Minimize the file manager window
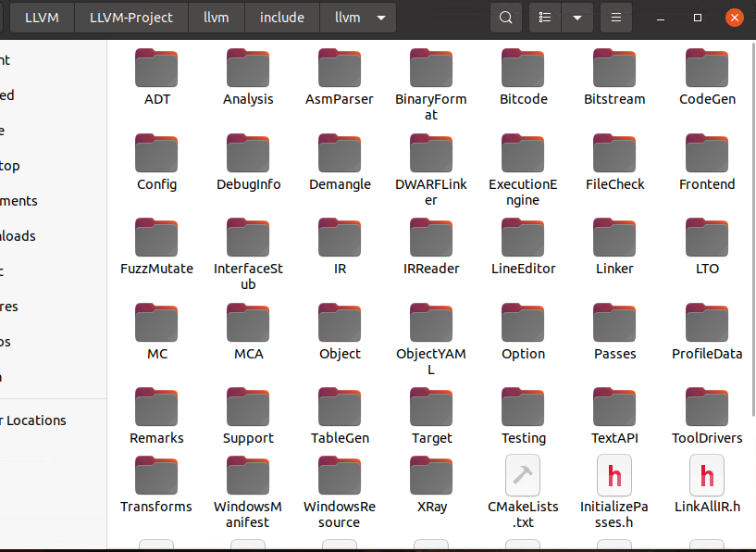 pos(661,18)
